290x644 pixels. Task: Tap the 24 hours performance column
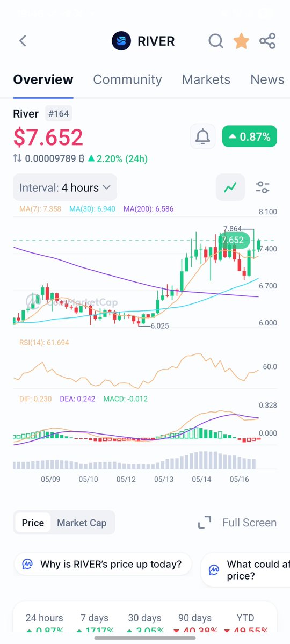[45, 623]
